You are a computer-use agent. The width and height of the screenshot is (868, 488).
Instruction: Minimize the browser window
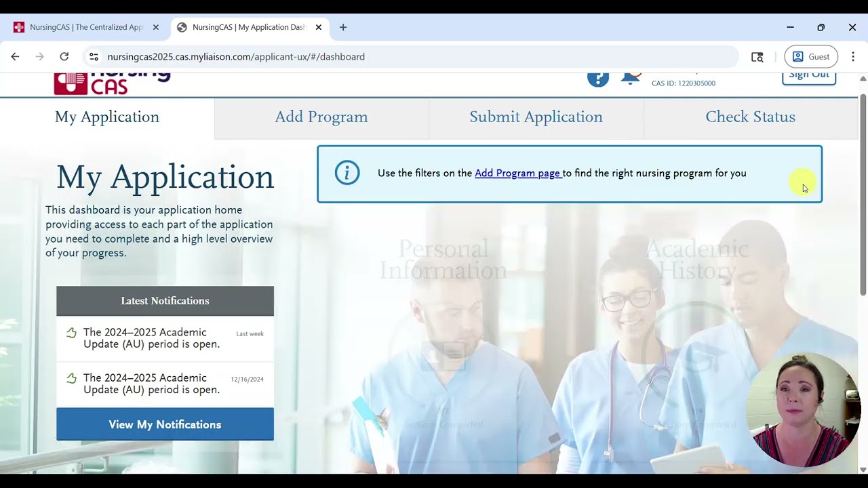[x=790, y=27]
